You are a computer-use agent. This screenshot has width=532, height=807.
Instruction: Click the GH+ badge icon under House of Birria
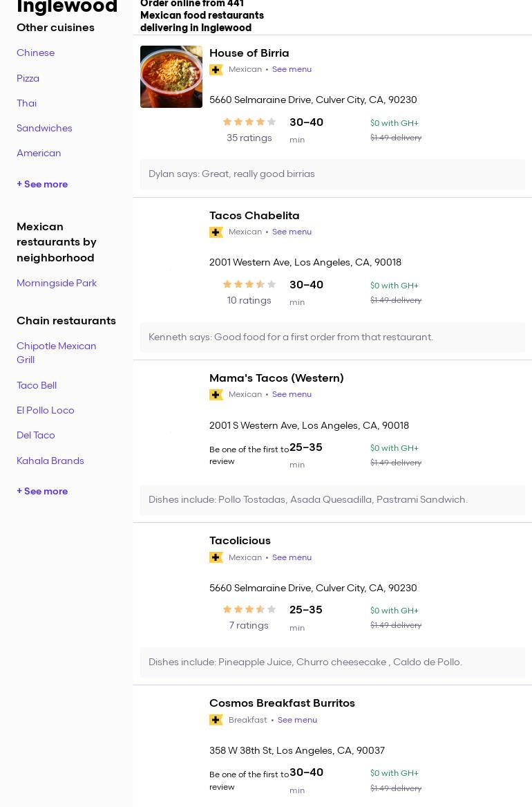(216, 70)
